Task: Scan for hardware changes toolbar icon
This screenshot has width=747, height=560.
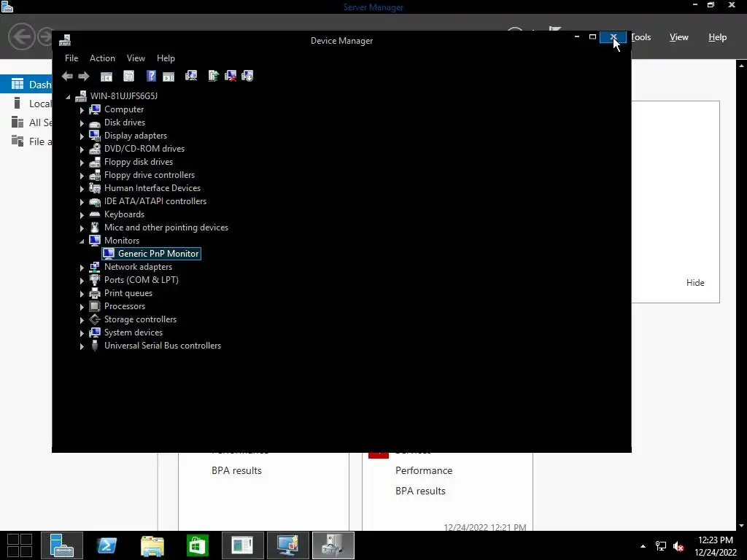Action: pos(191,76)
